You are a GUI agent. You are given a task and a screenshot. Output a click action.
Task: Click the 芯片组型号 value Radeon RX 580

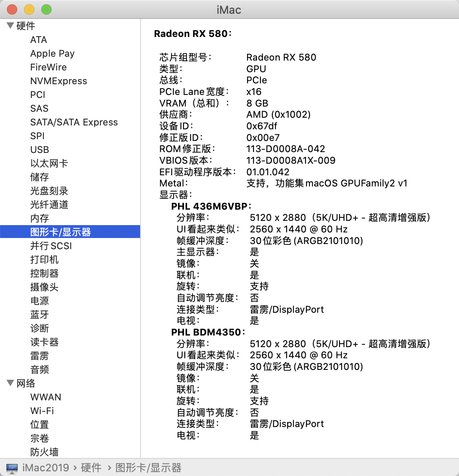coord(282,58)
